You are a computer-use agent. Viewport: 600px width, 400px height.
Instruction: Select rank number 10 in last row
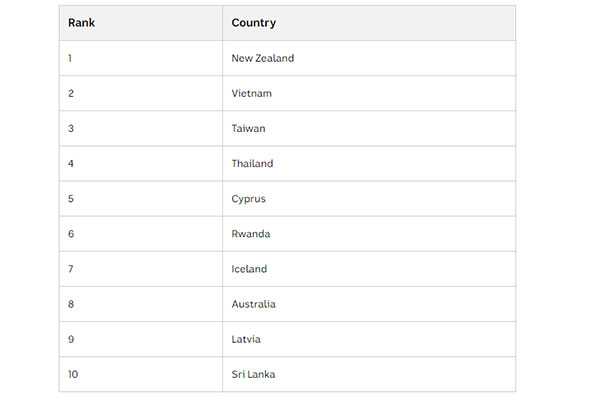click(73, 374)
